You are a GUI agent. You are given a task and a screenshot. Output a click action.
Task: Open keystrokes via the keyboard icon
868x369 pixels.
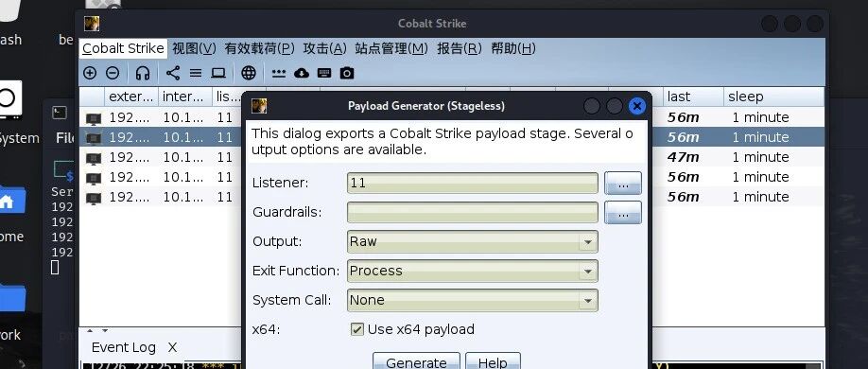[x=324, y=73]
